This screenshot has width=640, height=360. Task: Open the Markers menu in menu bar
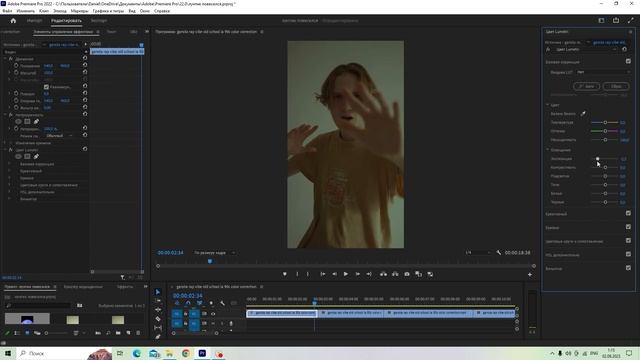pyautogui.click(x=79, y=11)
